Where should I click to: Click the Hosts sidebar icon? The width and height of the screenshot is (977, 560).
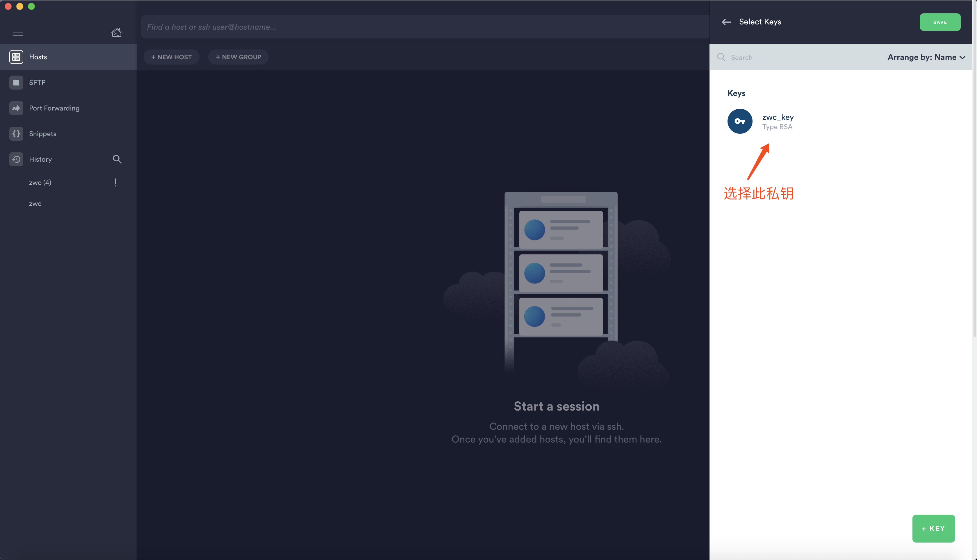[16, 57]
